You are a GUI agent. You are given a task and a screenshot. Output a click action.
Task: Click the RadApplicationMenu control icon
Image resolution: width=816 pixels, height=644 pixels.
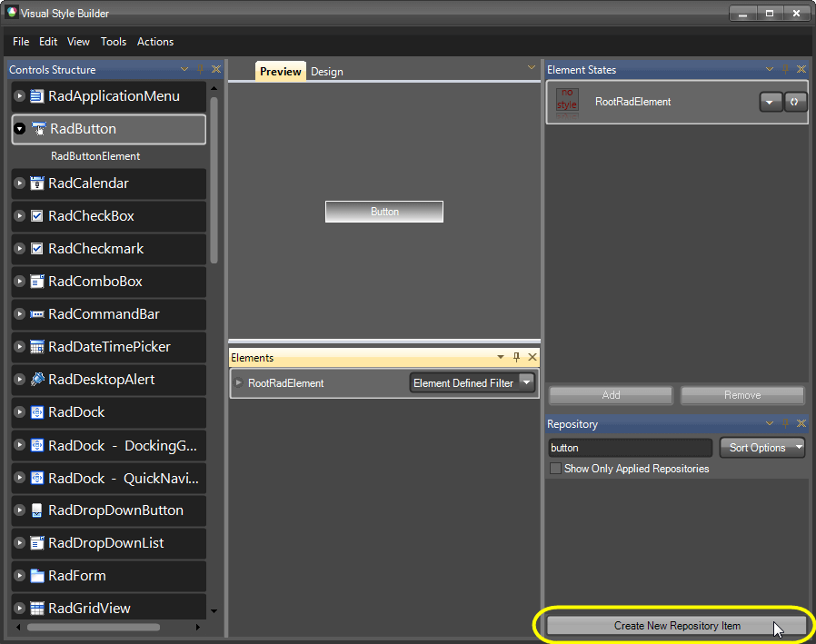tap(37, 96)
